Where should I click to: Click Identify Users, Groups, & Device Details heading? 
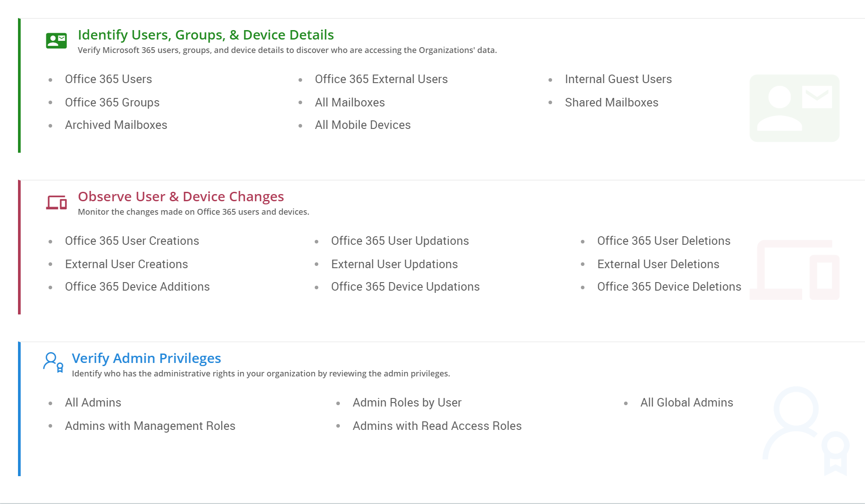206,35
